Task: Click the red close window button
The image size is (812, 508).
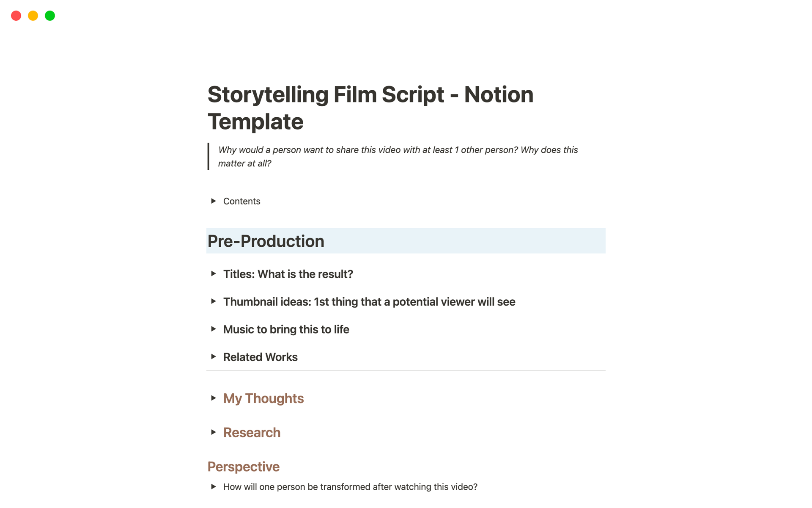Action: (16, 16)
